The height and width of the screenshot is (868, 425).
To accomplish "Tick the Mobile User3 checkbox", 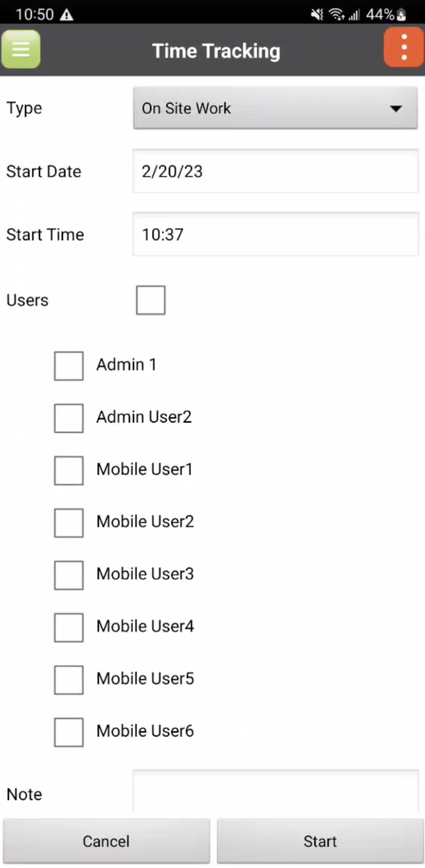I will (x=69, y=575).
